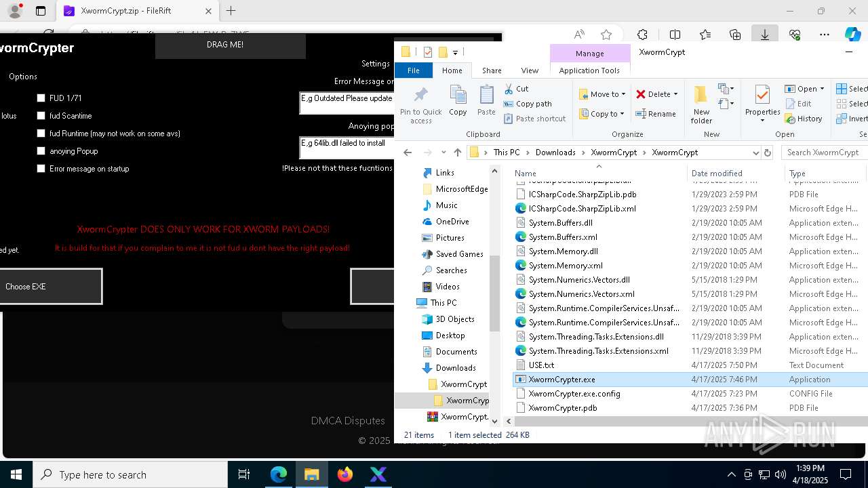Screen dimensions: 868x488
Task: Open the Delete dropdown arrow
Action: coord(676,94)
